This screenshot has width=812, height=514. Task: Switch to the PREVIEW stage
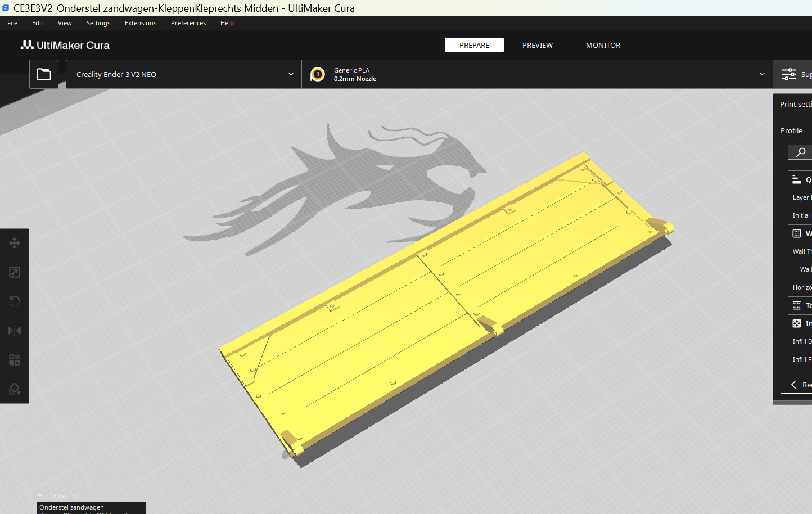pyautogui.click(x=538, y=45)
